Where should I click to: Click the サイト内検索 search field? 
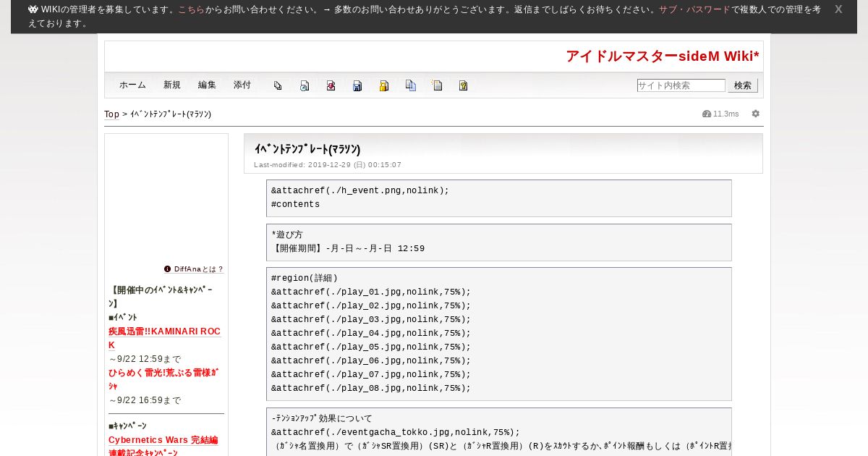click(681, 85)
